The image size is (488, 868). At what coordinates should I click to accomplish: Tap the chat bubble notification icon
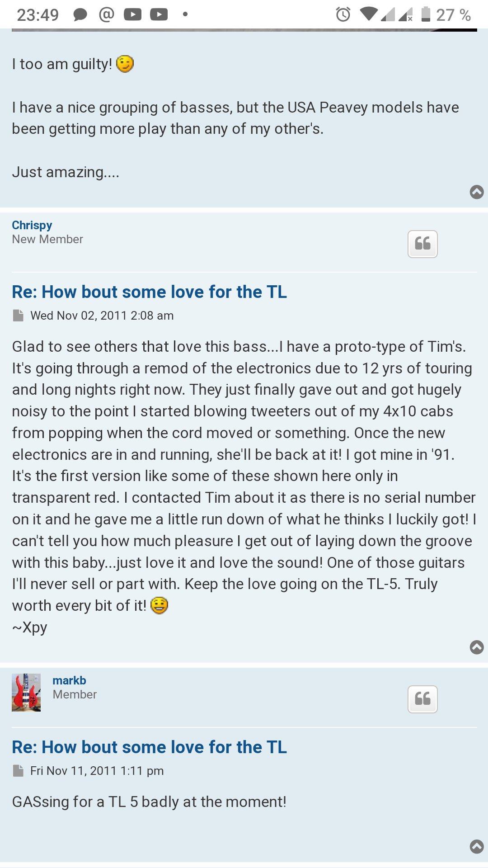(80, 15)
